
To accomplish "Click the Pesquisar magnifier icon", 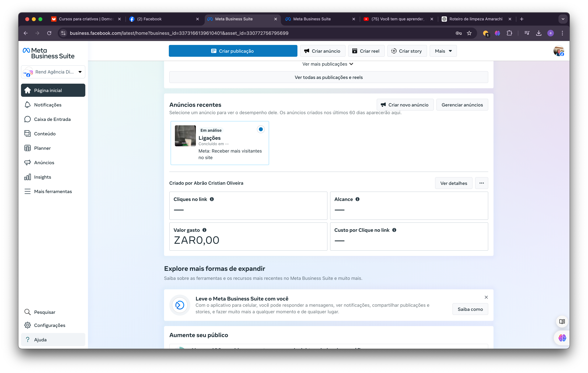I will click(28, 312).
